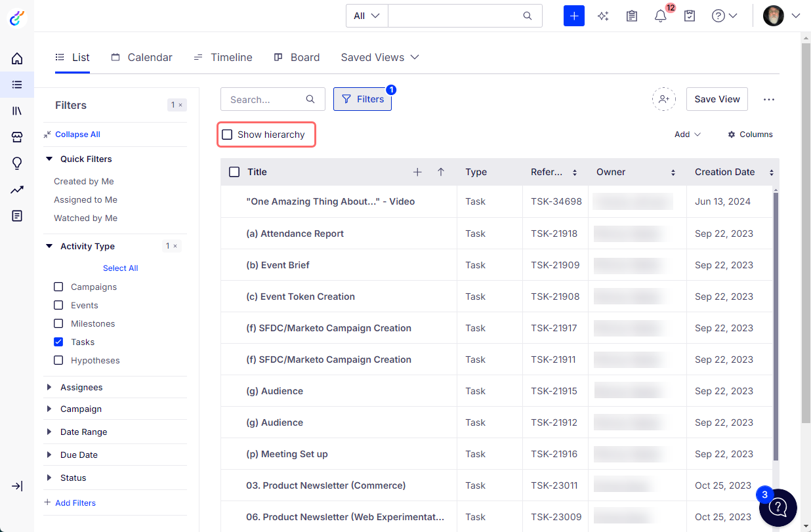Sort Title column with the up arrow

tap(441, 172)
